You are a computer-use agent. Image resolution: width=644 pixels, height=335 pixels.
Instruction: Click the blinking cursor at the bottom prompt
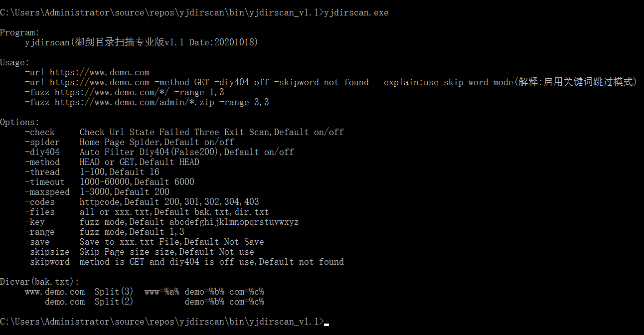coord(326,324)
